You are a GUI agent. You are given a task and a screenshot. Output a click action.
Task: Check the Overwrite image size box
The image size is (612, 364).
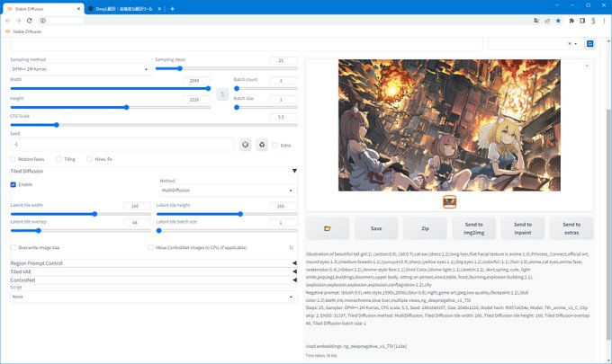[x=13, y=247]
